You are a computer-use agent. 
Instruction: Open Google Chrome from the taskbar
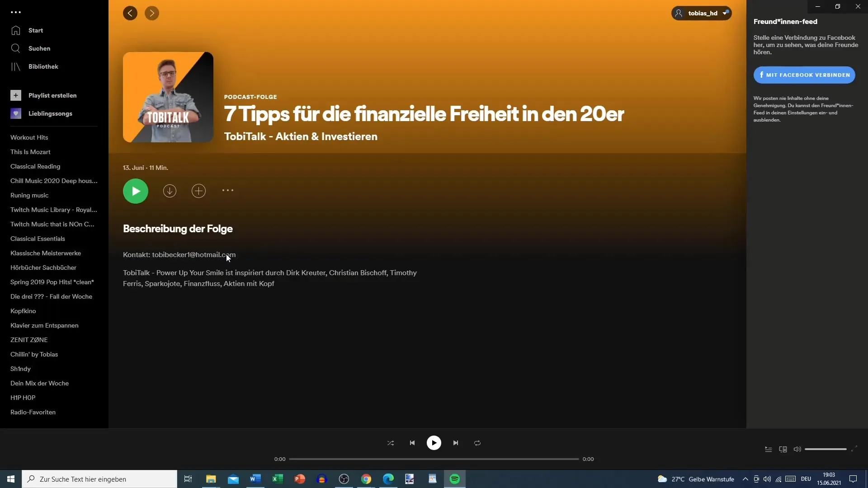(x=366, y=479)
